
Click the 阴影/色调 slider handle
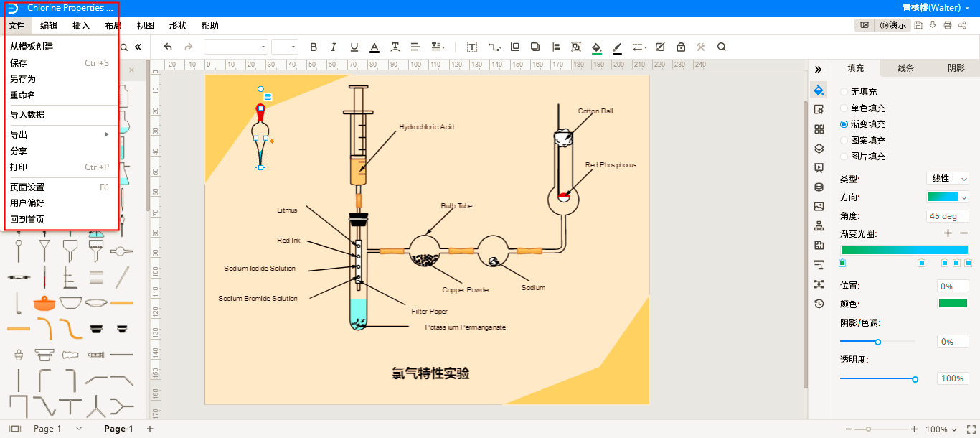(x=877, y=342)
